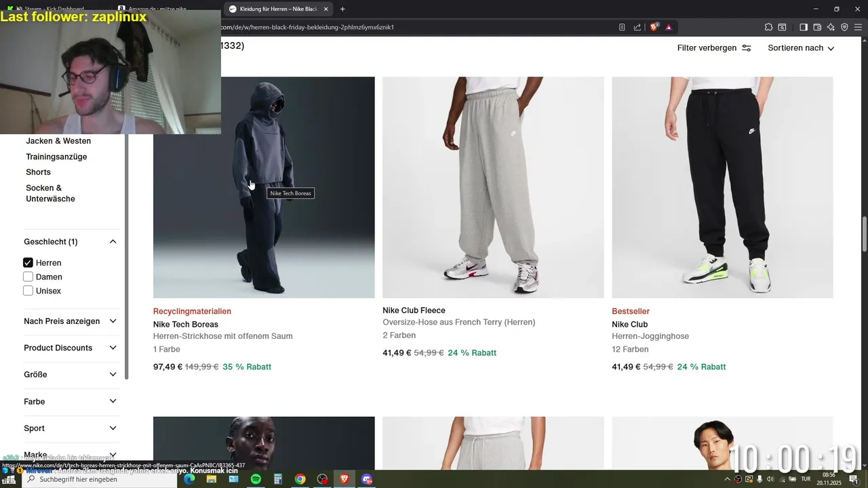The image size is (868, 488).
Task: Open Calculator from the taskbar
Action: (x=278, y=479)
